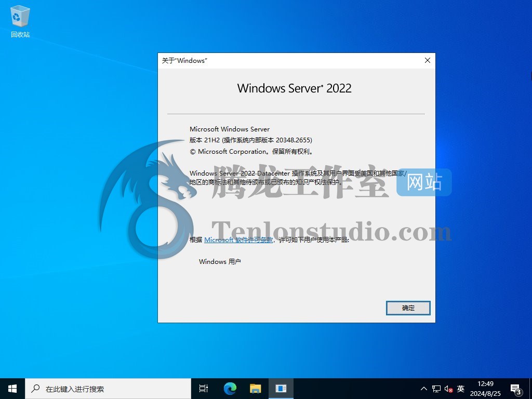532x399 pixels.
Task: Launch Microsoft Edge from the taskbar
Action: click(230, 389)
